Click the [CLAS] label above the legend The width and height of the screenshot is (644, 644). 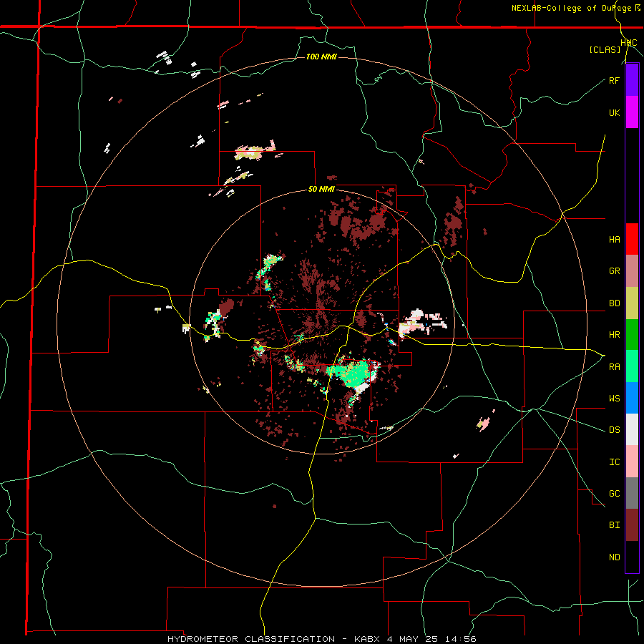pyautogui.click(x=605, y=50)
